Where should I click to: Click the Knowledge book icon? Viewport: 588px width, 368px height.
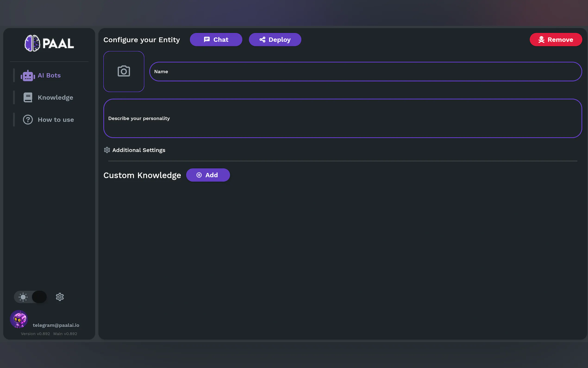coord(28,97)
